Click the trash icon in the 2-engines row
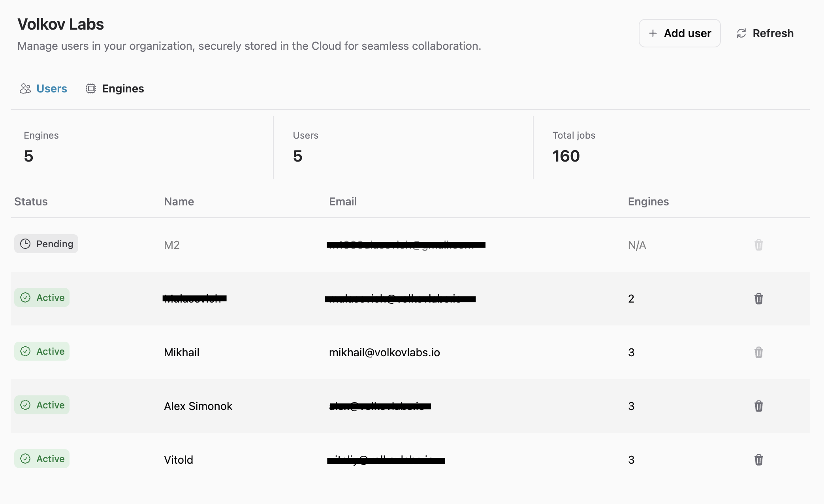The image size is (824, 504). click(758, 299)
